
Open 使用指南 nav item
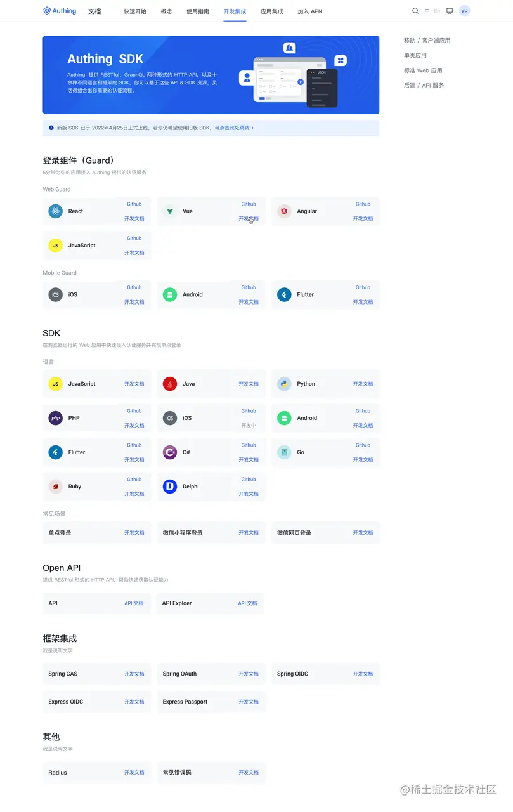(198, 11)
